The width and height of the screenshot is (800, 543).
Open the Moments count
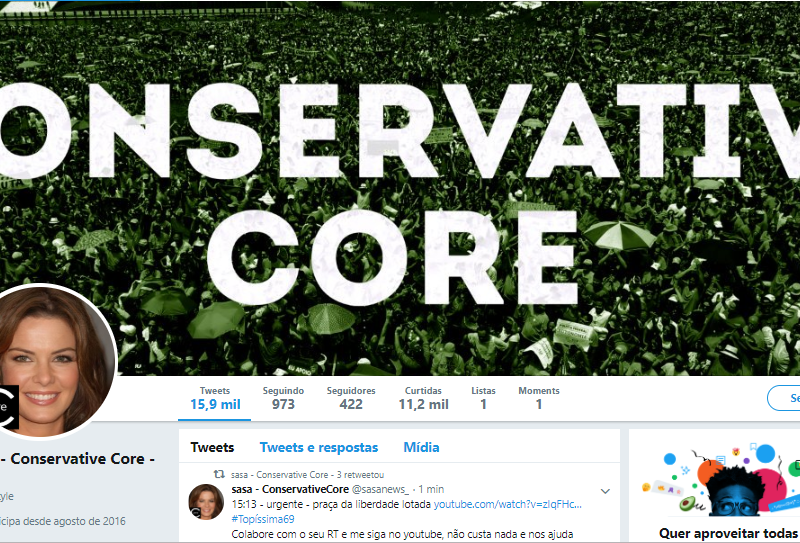[539, 399]
